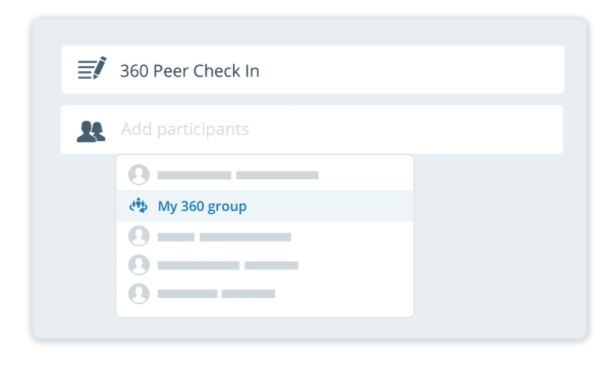610x366 pixels.
Task: Select the second-to-last suggestion's longer name bar
Action: (x=198, y=265)
